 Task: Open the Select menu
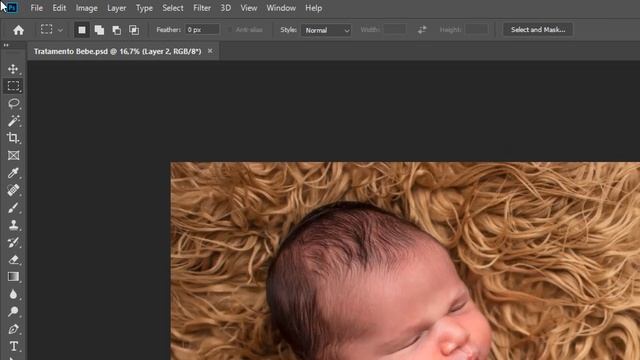[x=173, y=8]
